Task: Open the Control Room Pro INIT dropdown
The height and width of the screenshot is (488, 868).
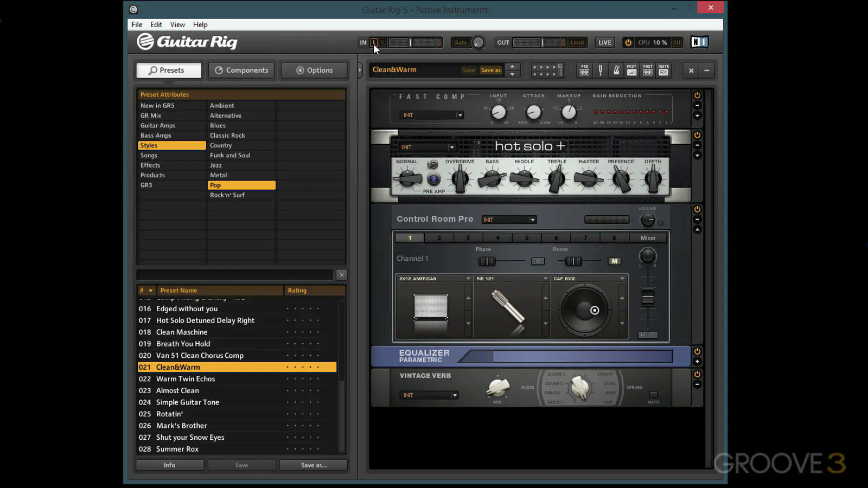Action: (x=509, y=220)
